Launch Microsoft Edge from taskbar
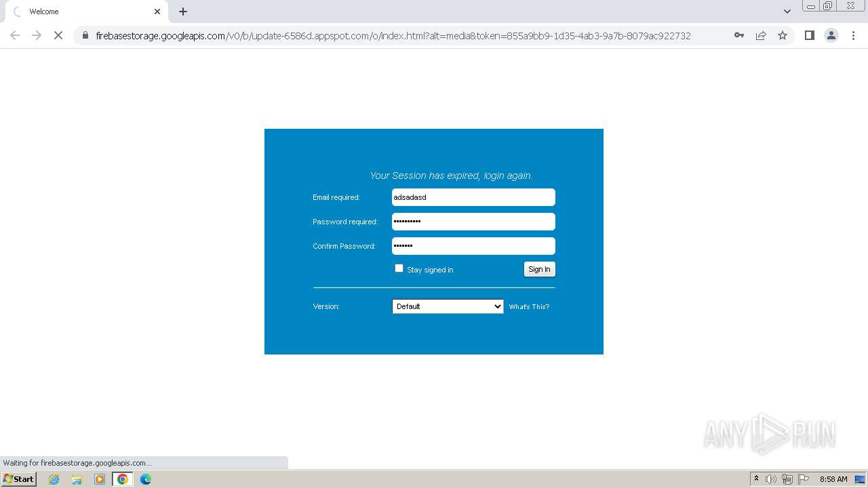 [145, 479]
